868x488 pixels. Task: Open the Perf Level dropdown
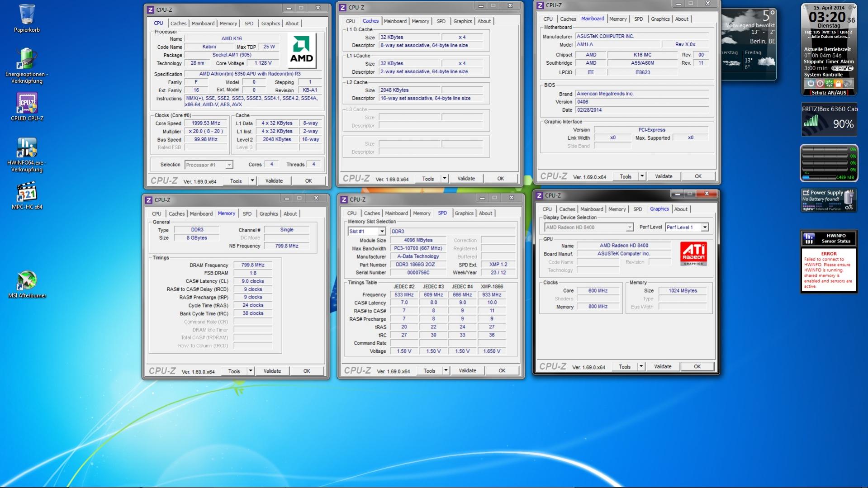704,227
